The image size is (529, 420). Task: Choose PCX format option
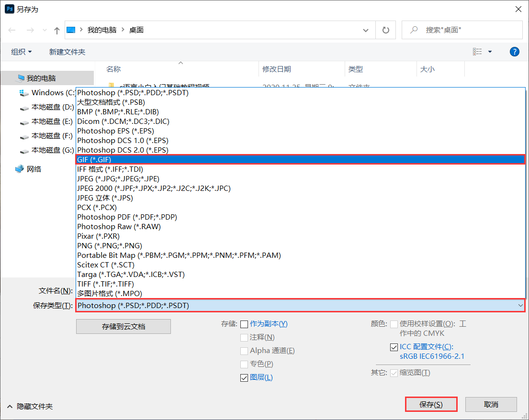300,207
